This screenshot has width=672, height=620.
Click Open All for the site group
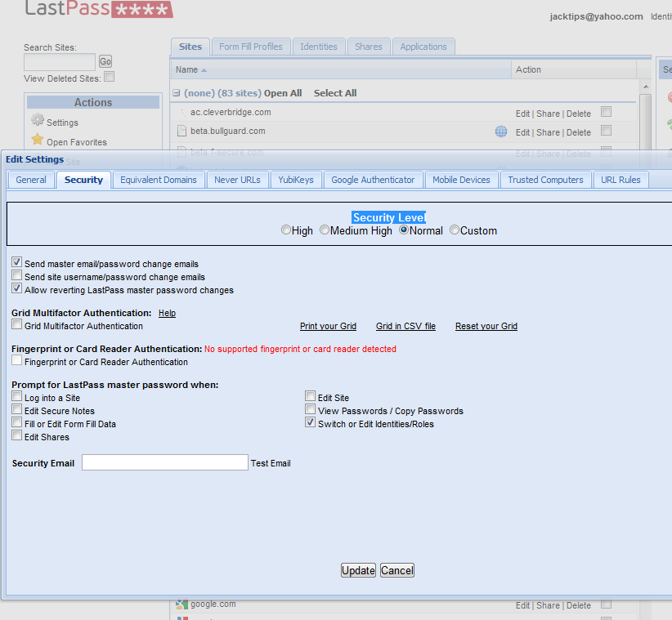[283, 93]
